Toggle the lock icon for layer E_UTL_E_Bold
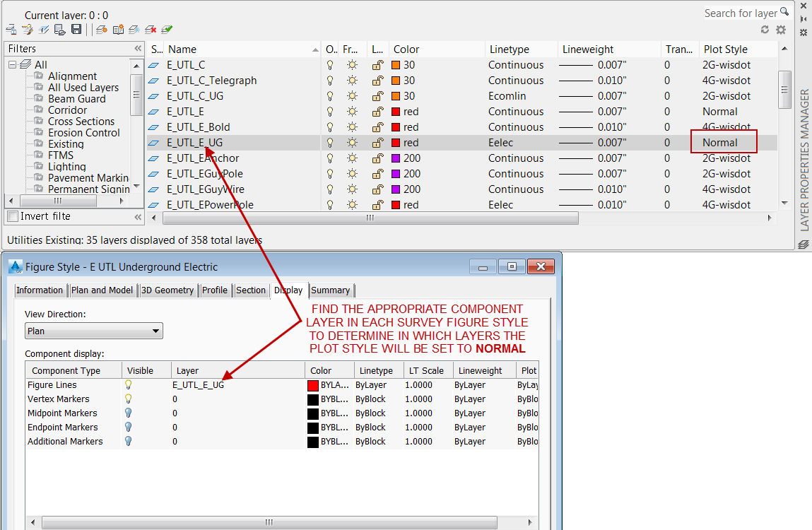Viewport: 812px width, 530px height. [378, 127]
